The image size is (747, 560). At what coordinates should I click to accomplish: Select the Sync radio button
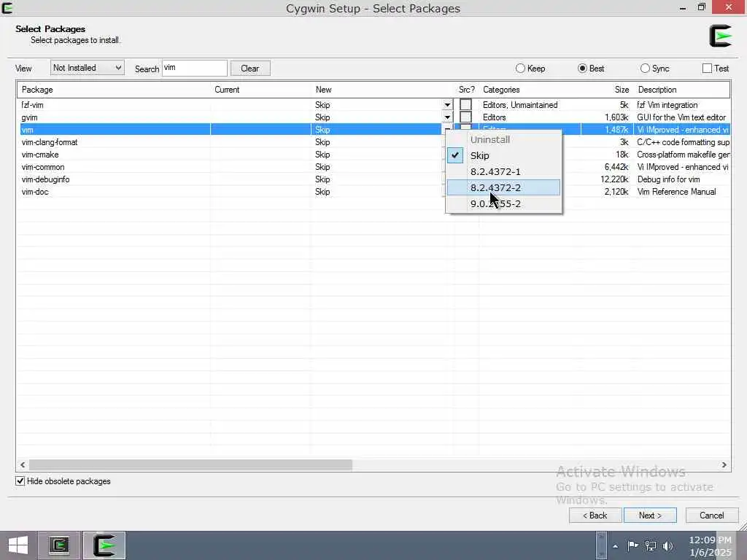point(654,68)
